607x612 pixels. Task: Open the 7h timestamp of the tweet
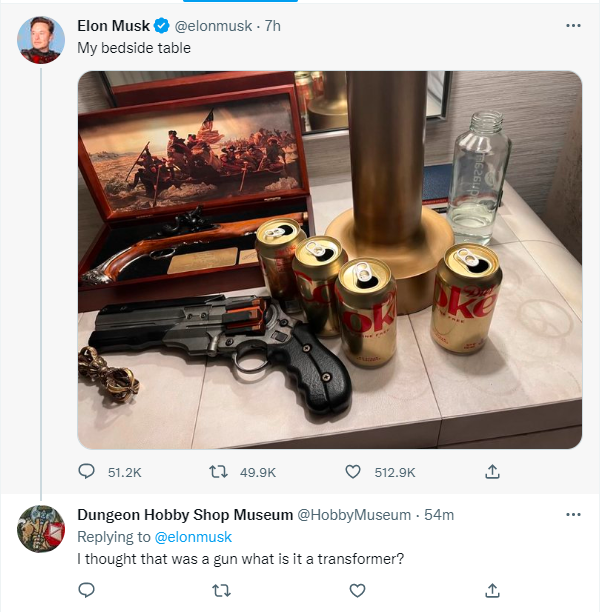[x=272, y=26]
